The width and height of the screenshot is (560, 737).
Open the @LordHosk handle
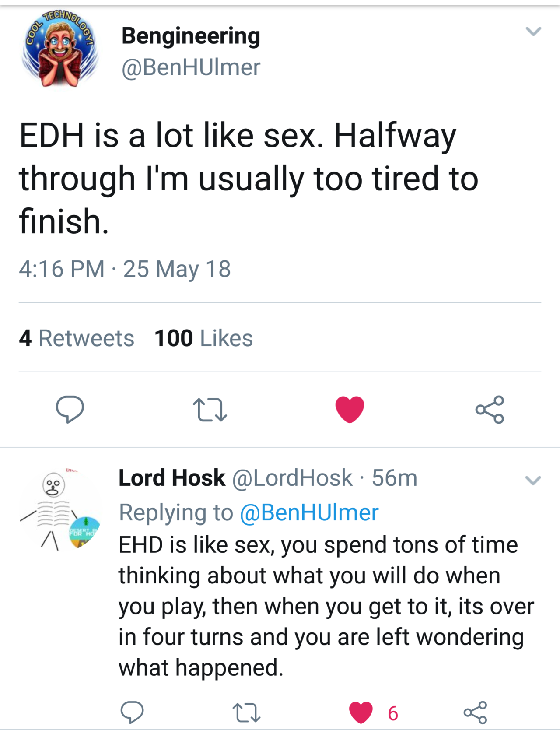click(x=292, y=477)
